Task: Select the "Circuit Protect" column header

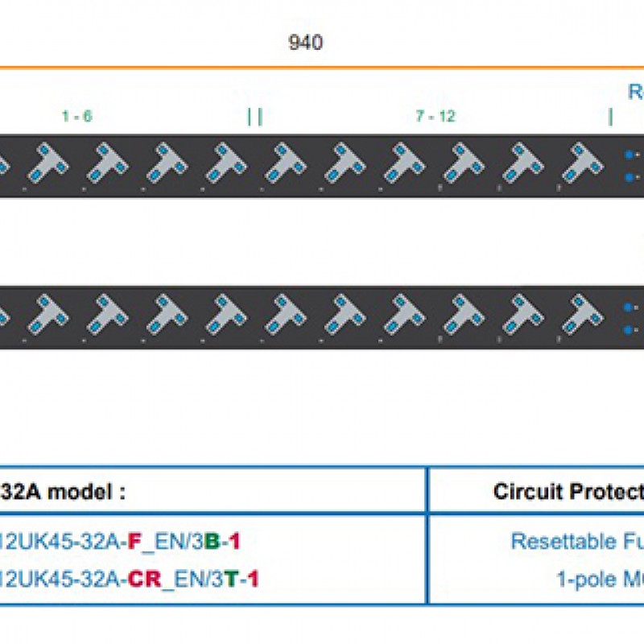Action: point(568,491)
